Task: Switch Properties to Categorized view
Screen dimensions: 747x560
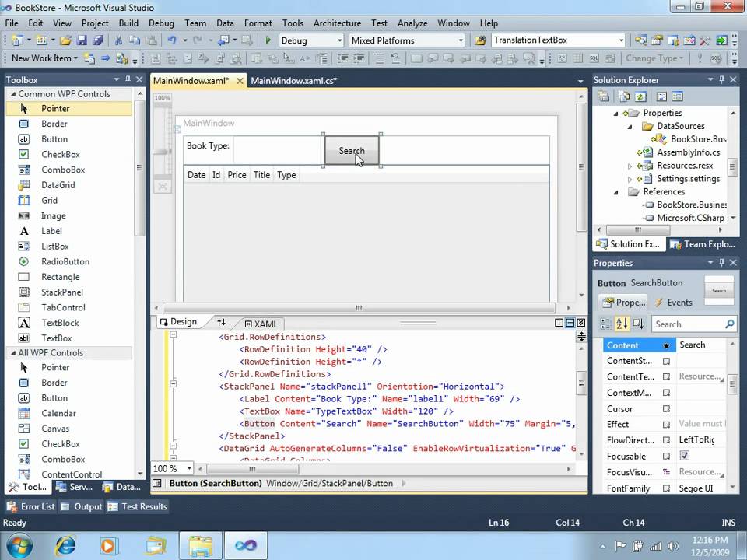Action: pos(606,324)
